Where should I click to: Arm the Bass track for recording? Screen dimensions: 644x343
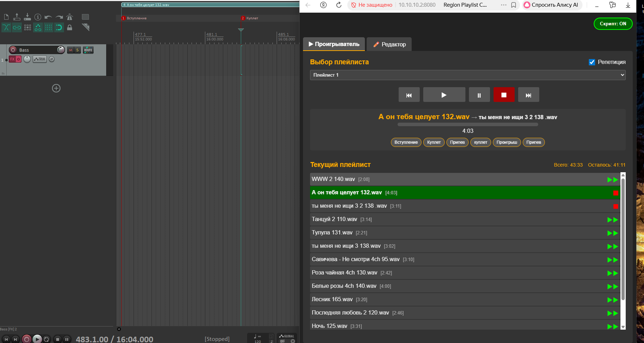[13, 50]
